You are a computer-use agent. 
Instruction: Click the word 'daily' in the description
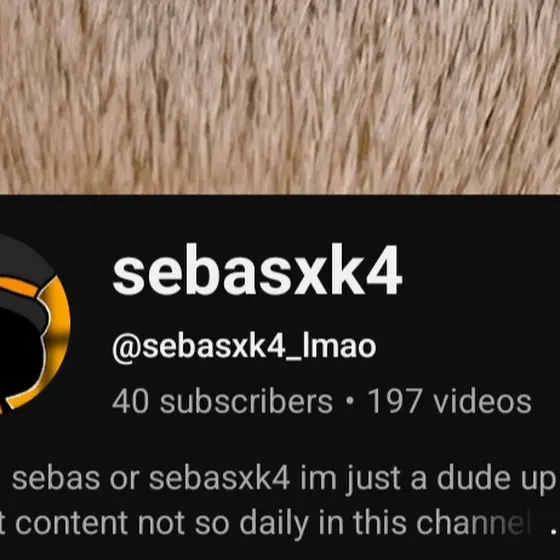274,523
